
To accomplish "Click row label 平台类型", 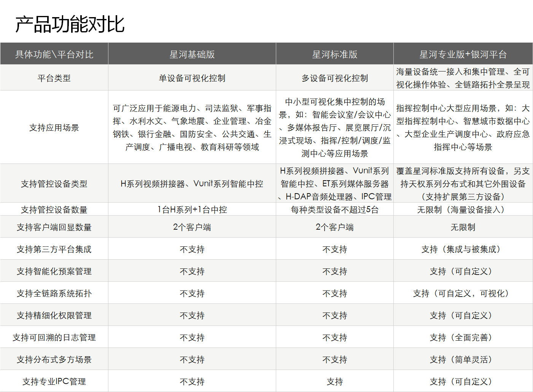I will click(x=54, y=78).
